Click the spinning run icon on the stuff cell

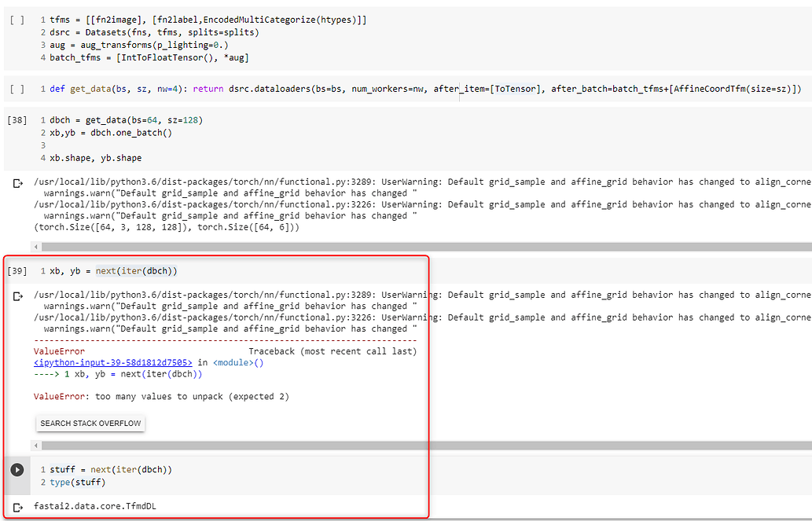tap(17, 469)
